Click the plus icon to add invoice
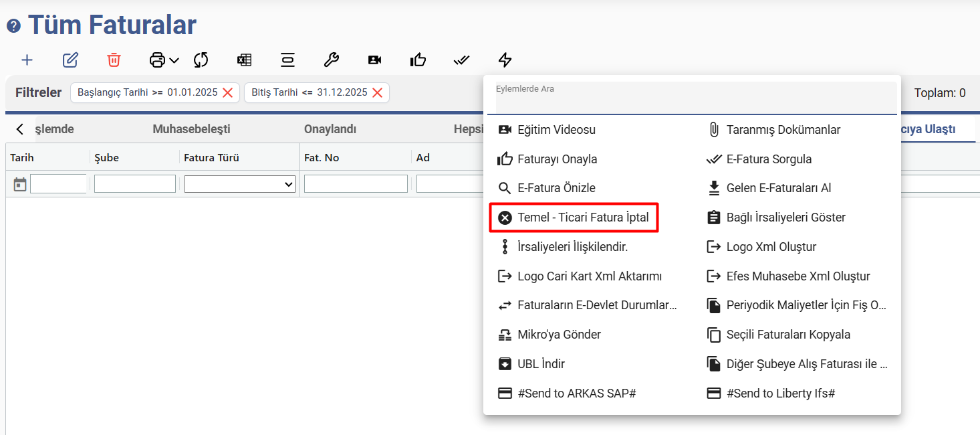Screen dimensions: 980x435 [x=27, y=60]
